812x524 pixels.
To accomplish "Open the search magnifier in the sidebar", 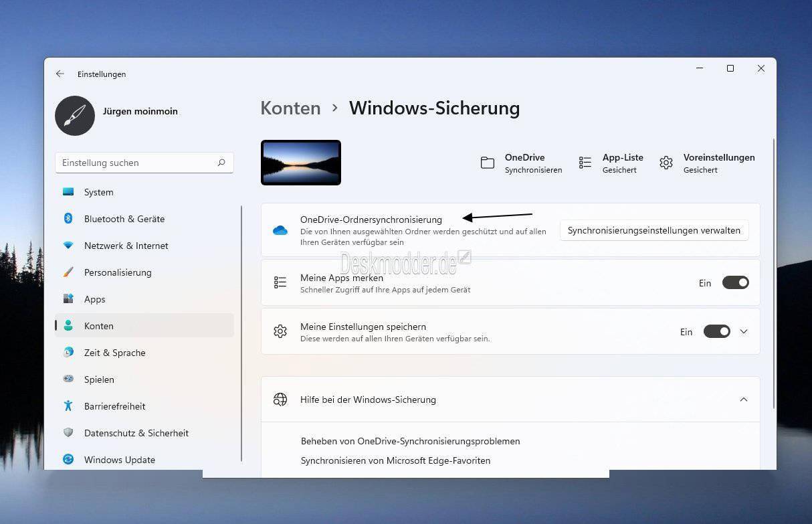I will click(x=221, y=163).
